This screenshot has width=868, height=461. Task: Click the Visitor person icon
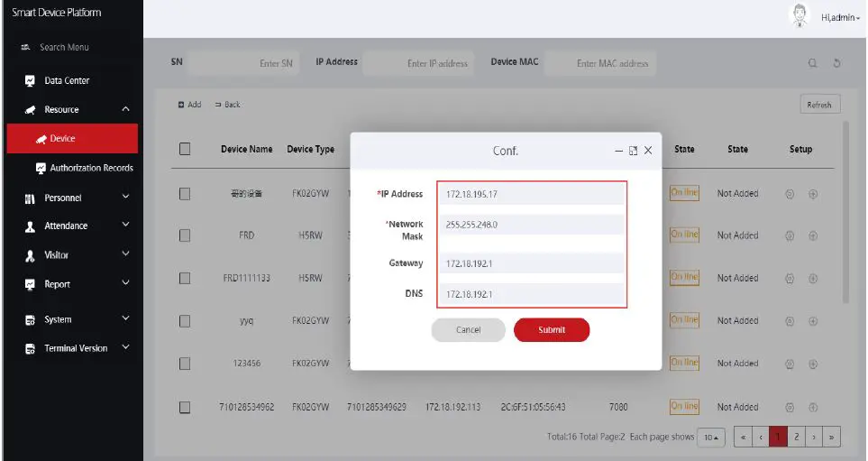(30, 255)
